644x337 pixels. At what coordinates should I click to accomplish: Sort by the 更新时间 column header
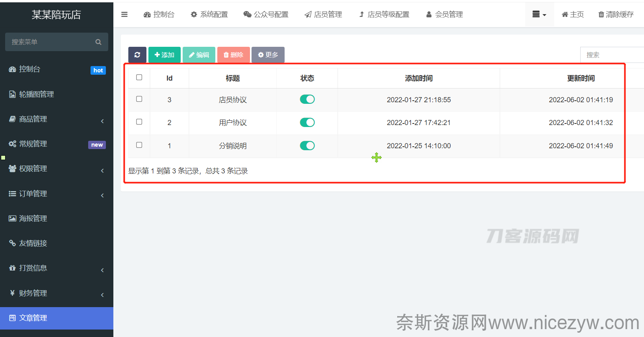[x=581, y=78]
